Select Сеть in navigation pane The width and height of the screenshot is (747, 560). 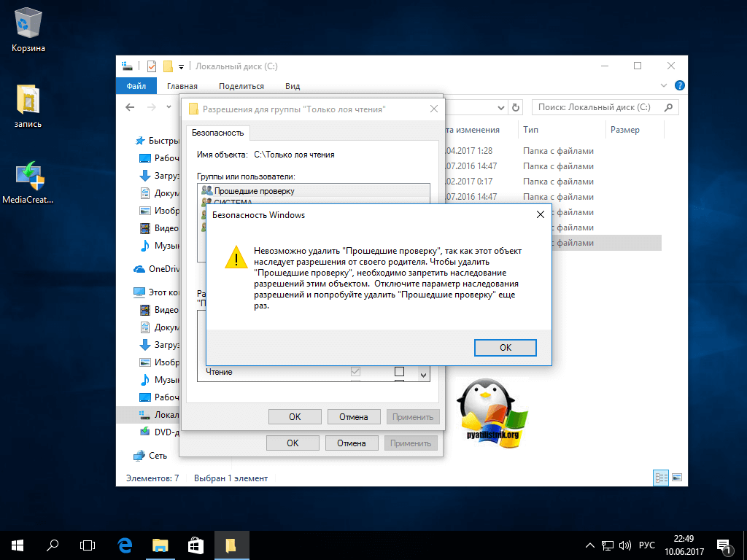click(x=150, y=456)
